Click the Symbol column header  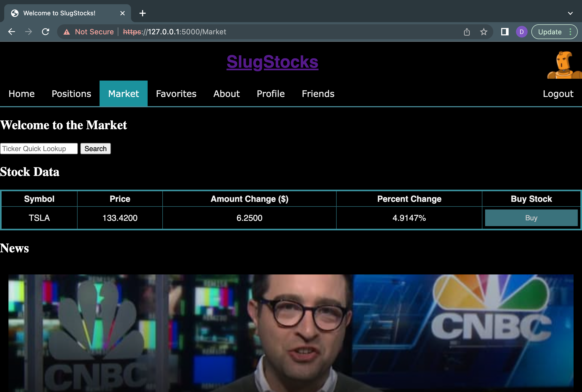point(39,199)
